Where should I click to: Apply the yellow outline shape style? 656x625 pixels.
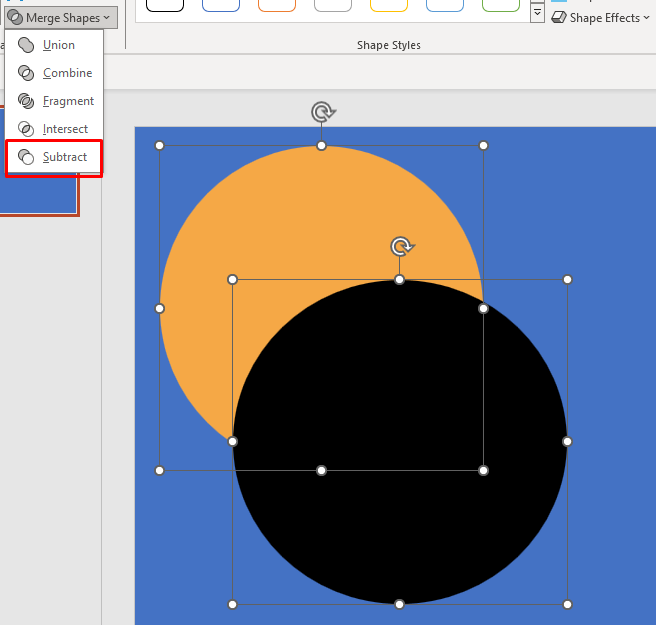389,5
